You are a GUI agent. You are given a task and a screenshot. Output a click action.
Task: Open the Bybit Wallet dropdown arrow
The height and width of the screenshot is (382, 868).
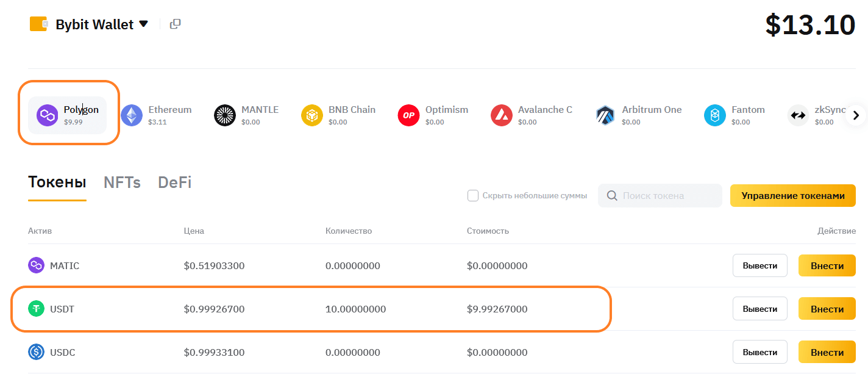pyautogui.click(x=143, y=24)
